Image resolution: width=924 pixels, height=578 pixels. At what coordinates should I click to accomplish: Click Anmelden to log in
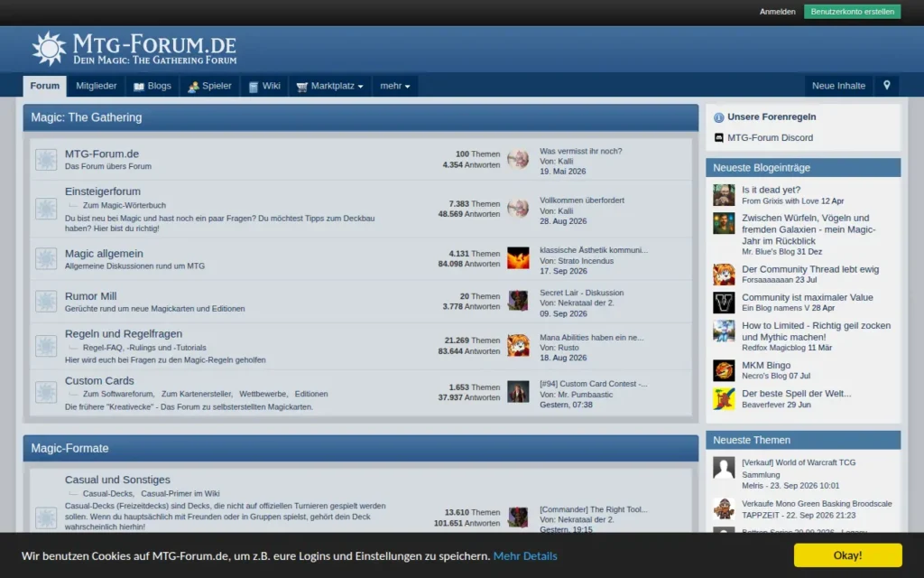(777, 12)
